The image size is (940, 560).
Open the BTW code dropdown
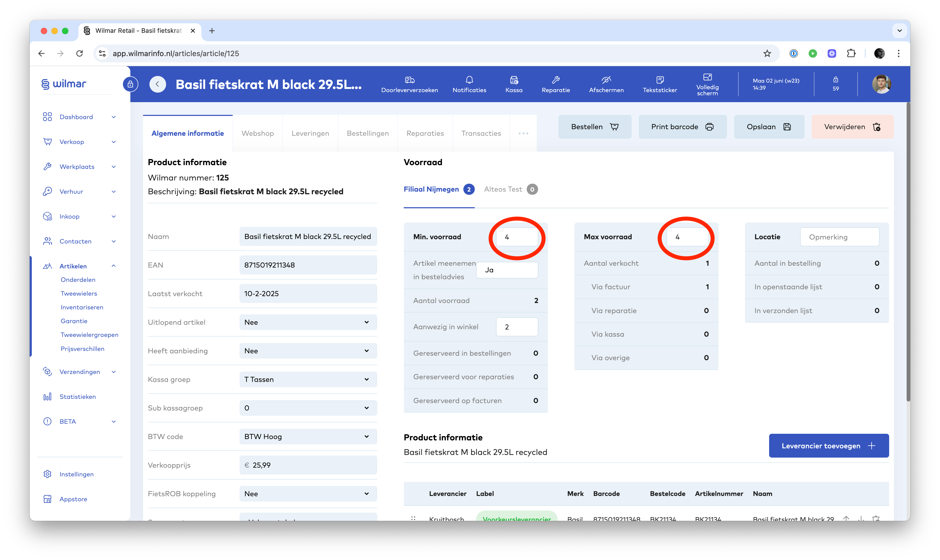pyautogui.click(x=308, y=437)
